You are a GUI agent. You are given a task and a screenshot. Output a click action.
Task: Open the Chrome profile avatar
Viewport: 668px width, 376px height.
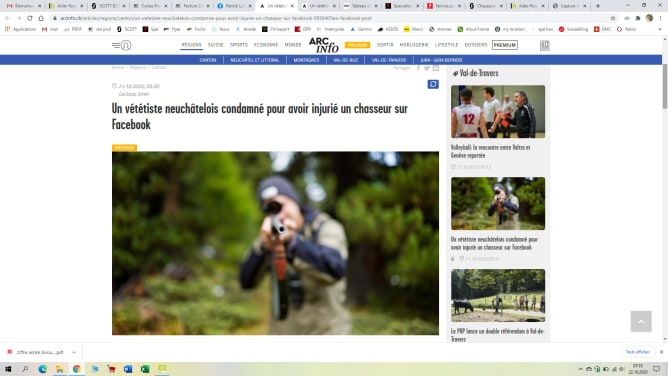point(649,18)
